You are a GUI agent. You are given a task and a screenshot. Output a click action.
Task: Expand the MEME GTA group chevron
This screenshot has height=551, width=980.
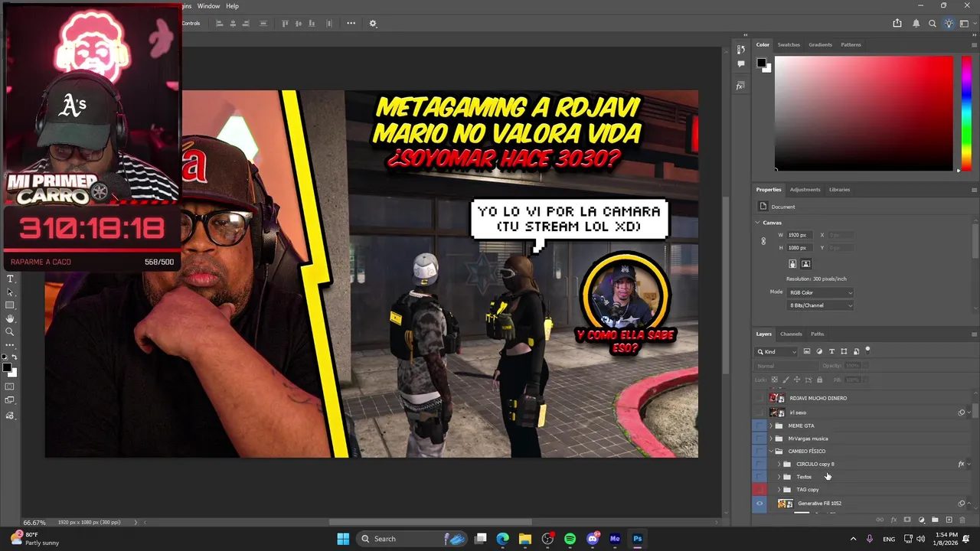click(x=770, y=425)
